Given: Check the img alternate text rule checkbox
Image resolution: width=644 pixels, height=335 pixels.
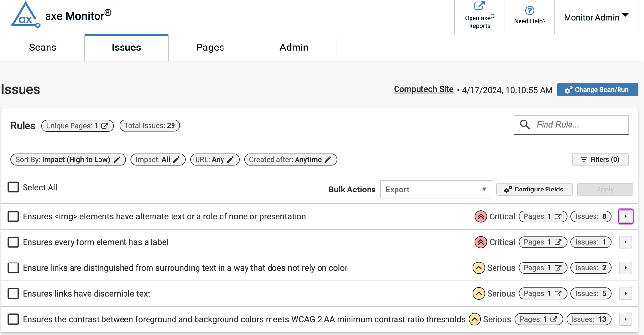Looking at the screenshot, I should click(13, 216).
